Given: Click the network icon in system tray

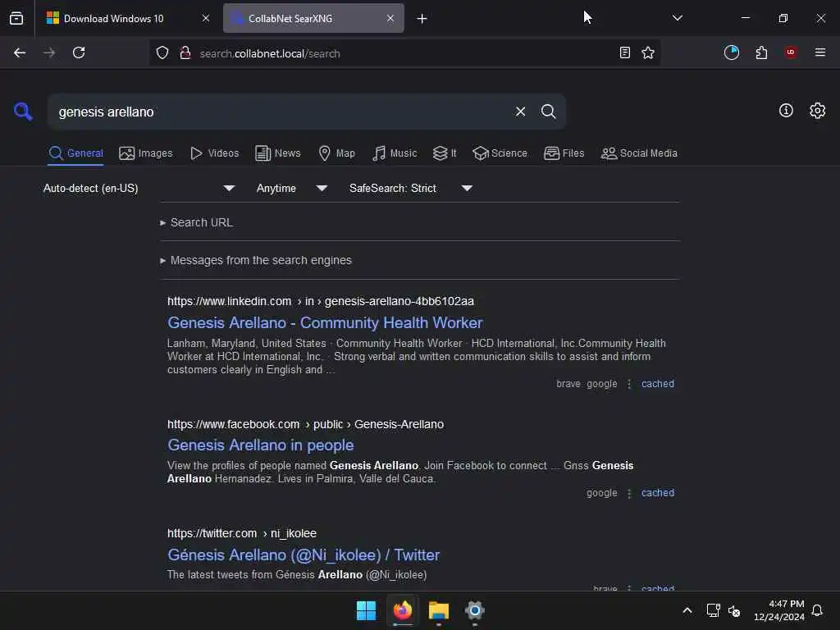Looking at the screenshot, I should pos(714,610).
